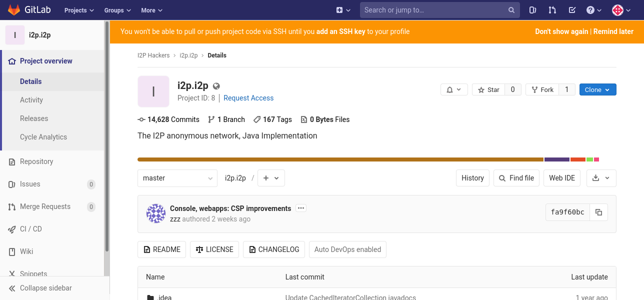
Task: Star the i2p.i2p project
Action: click(488, 89)
